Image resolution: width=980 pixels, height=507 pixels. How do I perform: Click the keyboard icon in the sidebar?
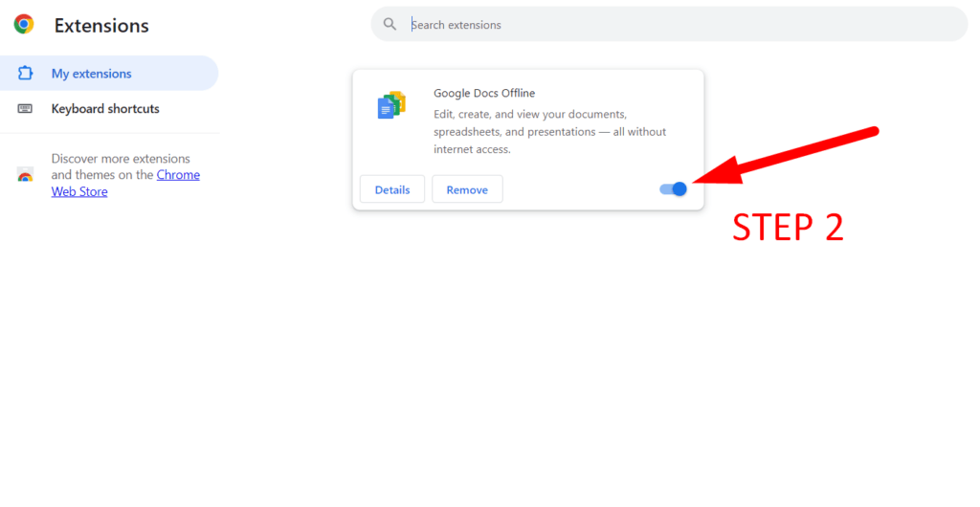tap(26, 109)
